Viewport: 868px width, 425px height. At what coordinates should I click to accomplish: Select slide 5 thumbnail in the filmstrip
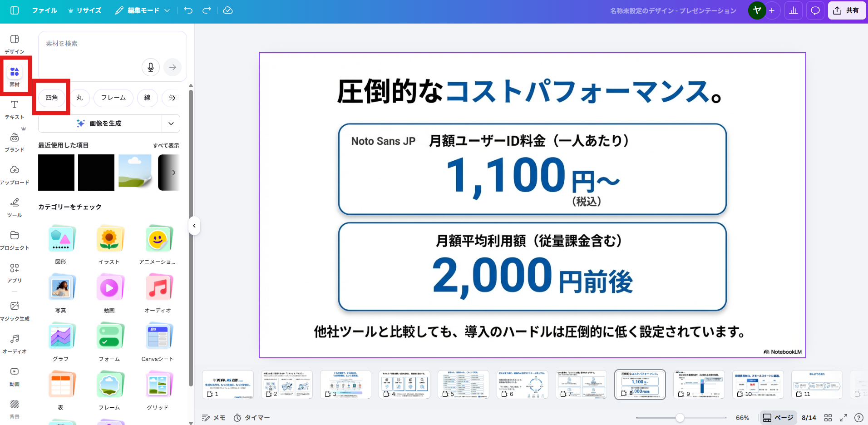point(464,384)
